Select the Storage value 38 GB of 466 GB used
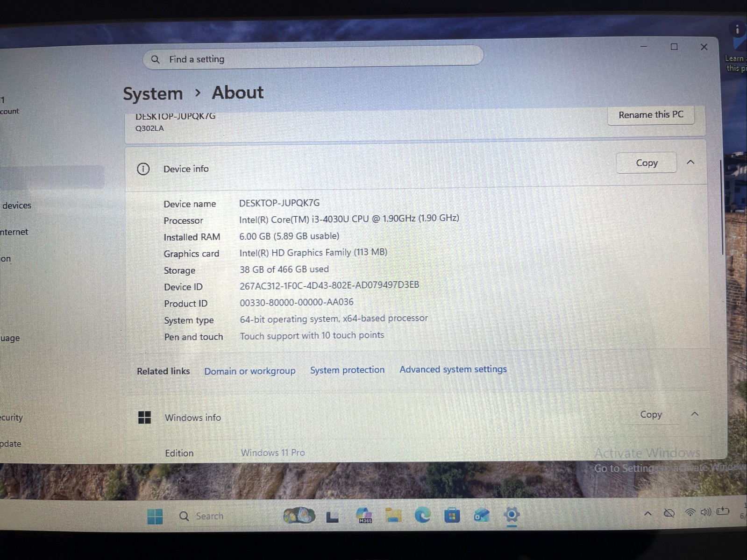Screen dimensions: 747x560 (284, 269)
